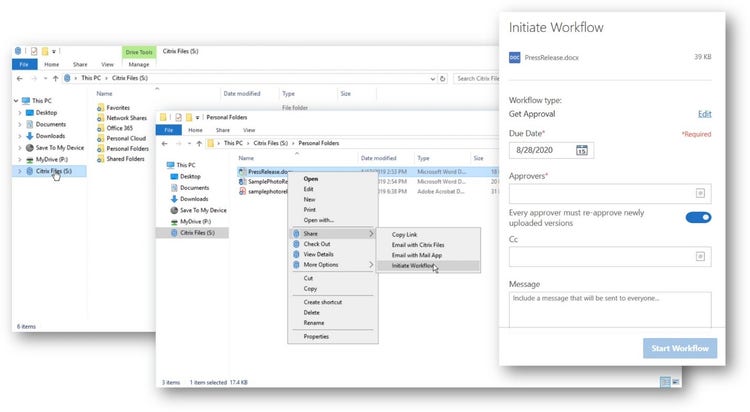The height and width of the screenshot is (412, 750).
Task: Click Back arrow in Personal Folders window
Action: 165,144
